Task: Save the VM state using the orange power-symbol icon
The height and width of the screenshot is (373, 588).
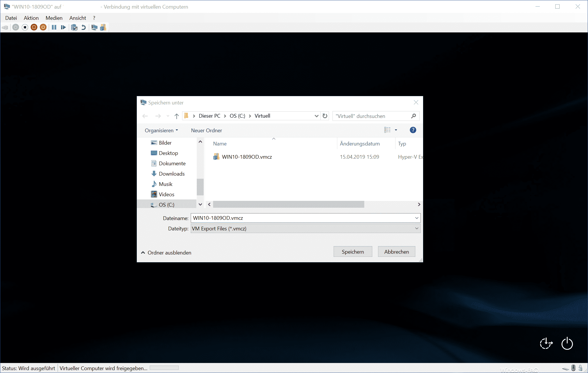Action: click(x=43, y=27)
